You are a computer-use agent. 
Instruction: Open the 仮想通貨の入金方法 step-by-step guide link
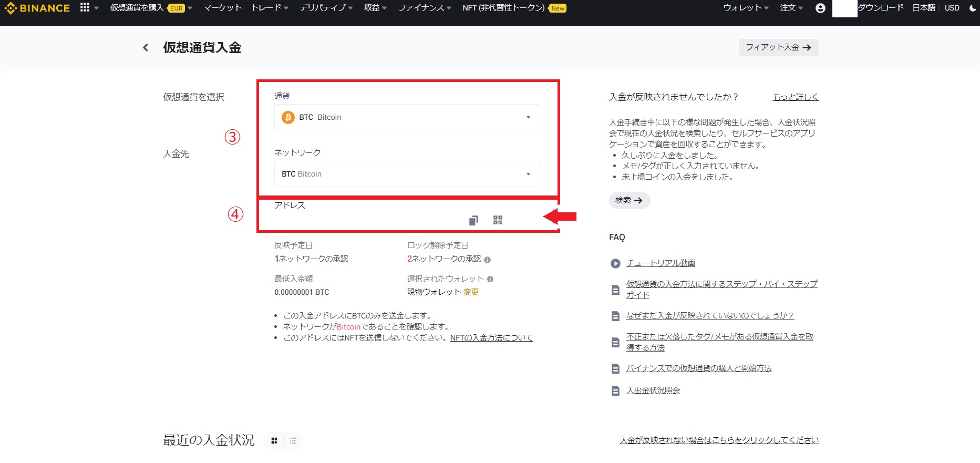[722, 290]
